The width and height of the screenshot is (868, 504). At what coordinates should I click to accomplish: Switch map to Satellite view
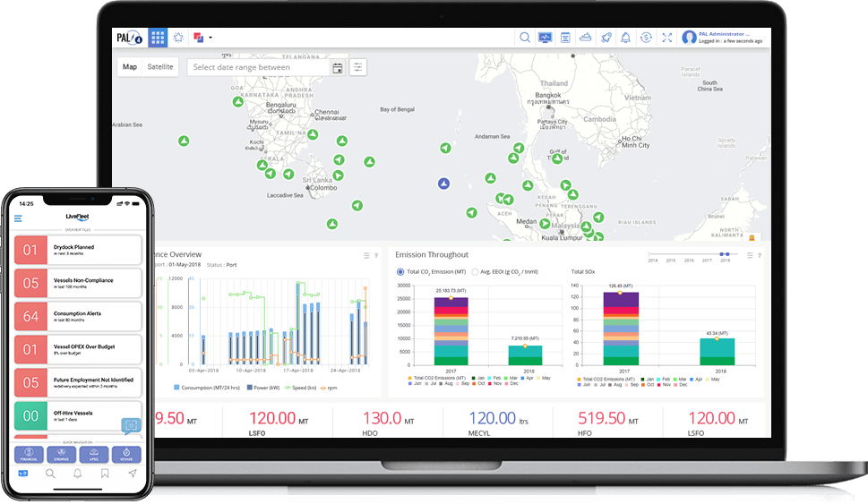[161, 67]
